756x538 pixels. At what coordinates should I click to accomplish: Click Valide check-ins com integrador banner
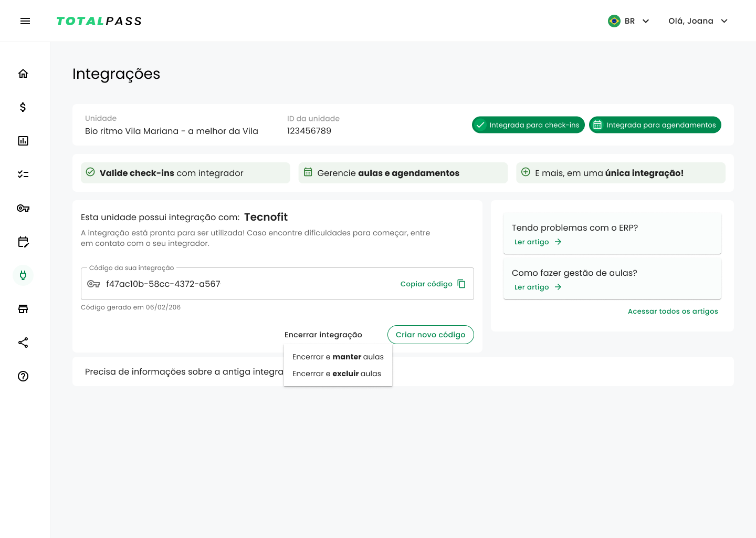coord(185,173)
